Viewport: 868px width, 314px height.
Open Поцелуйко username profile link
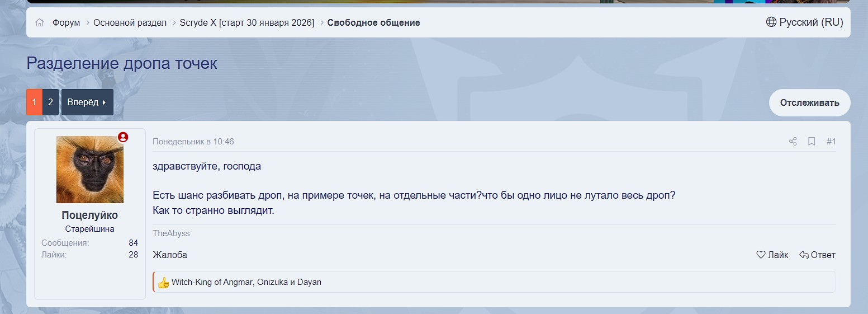click(90, 215)
